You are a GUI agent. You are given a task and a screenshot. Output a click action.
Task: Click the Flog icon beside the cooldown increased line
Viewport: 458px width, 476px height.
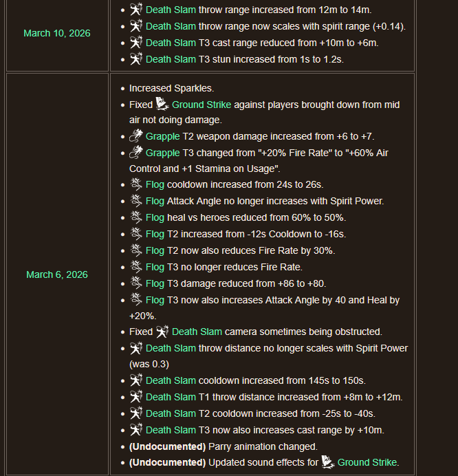(136, 184)
